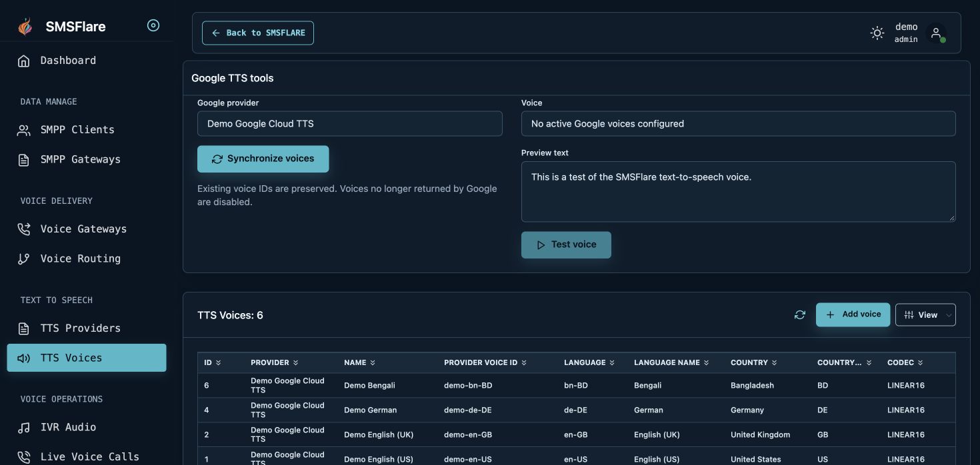
Task: Sort by LANGUAGE NAME column header
Action: [671, 363]
